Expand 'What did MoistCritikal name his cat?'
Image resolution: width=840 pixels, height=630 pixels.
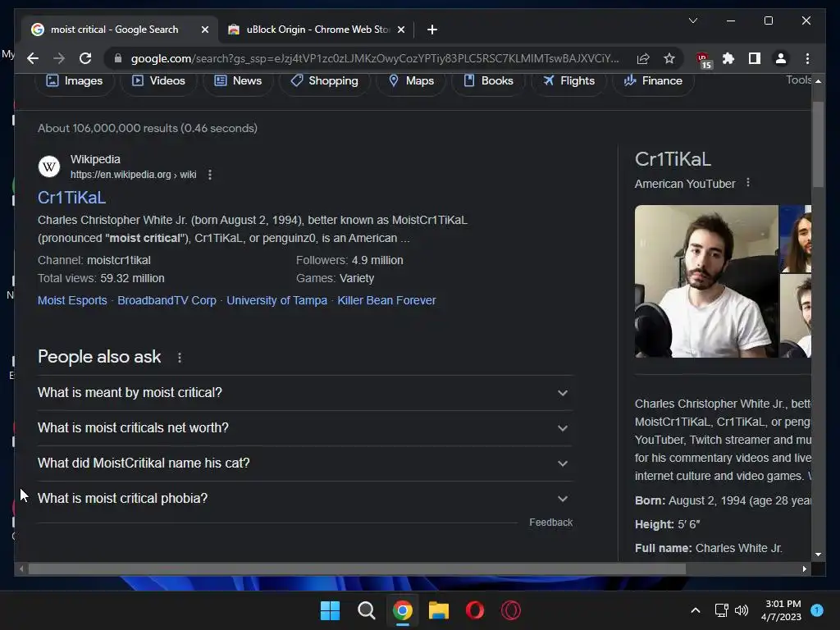click(x=305, y=463)
